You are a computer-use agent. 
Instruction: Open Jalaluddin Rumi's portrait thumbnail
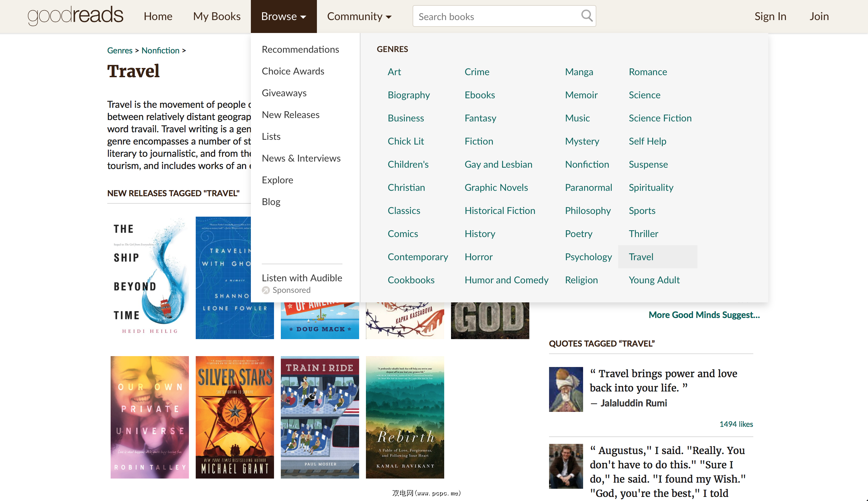(566, 389)
